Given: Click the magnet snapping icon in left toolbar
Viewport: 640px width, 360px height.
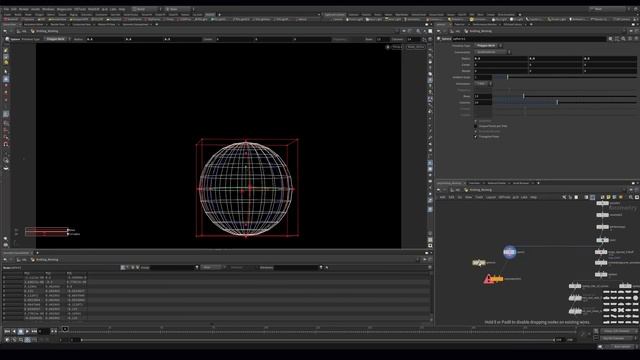Looking at the screenshot, I should pyautogui.click(x=6, y=144).
